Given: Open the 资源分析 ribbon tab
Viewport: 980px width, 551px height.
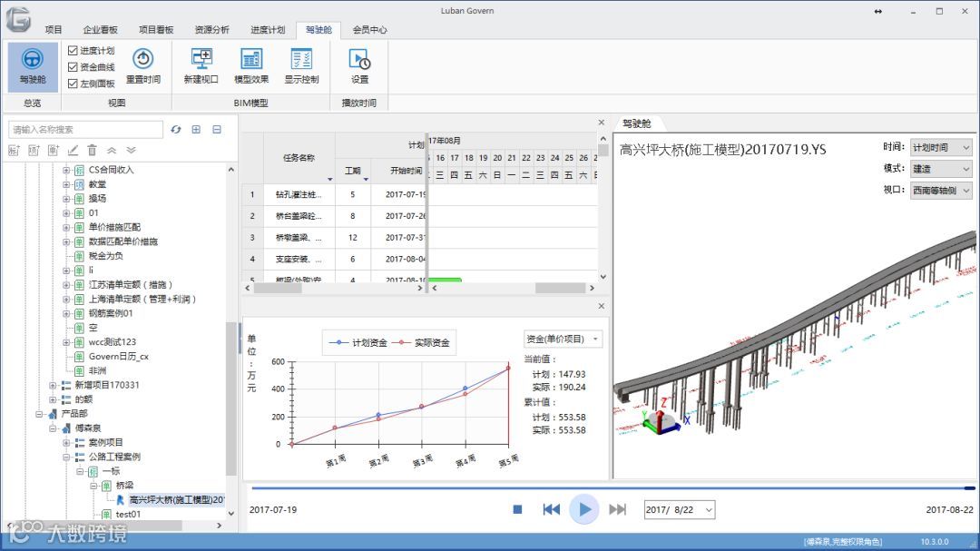Looking at the screenshot, I should (211, 29).
